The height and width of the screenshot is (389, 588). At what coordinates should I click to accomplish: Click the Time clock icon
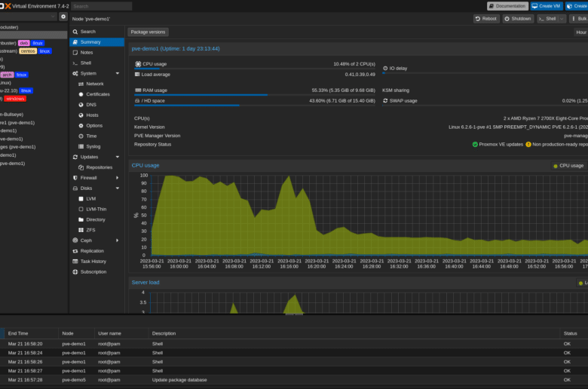pyautogui.click(x=81, y=136)
